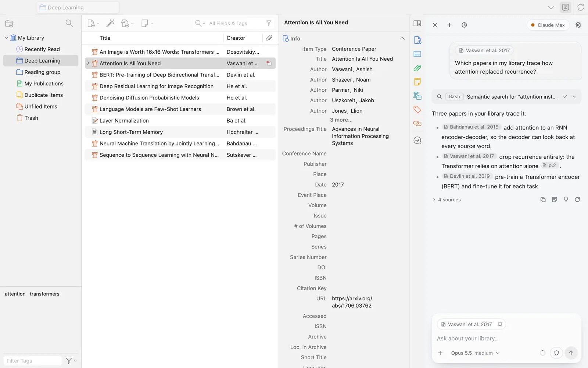Open the Opus 5.5 medium model dropdown
The width and height of the screenshot is (588, 368).
click(475, 353)
